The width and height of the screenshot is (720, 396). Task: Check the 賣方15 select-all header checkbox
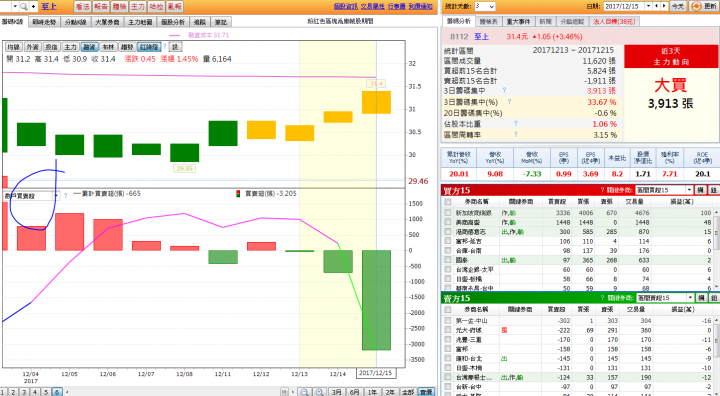[448, 310]
